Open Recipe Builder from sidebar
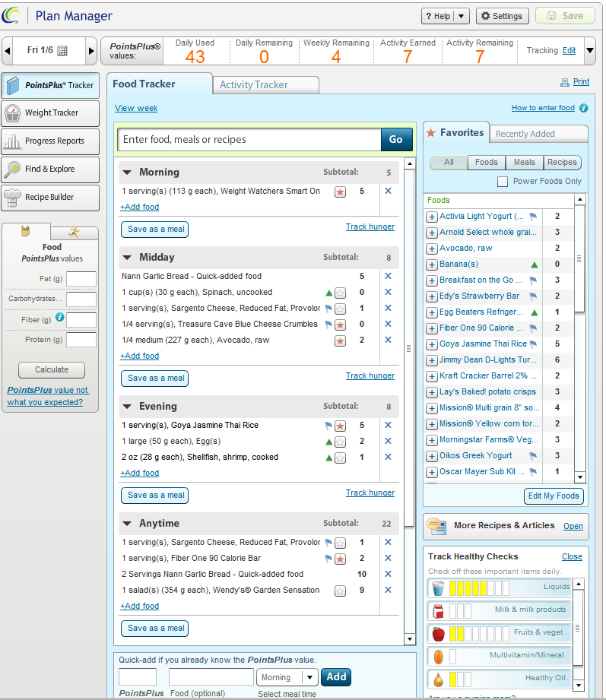 (50, 198)
